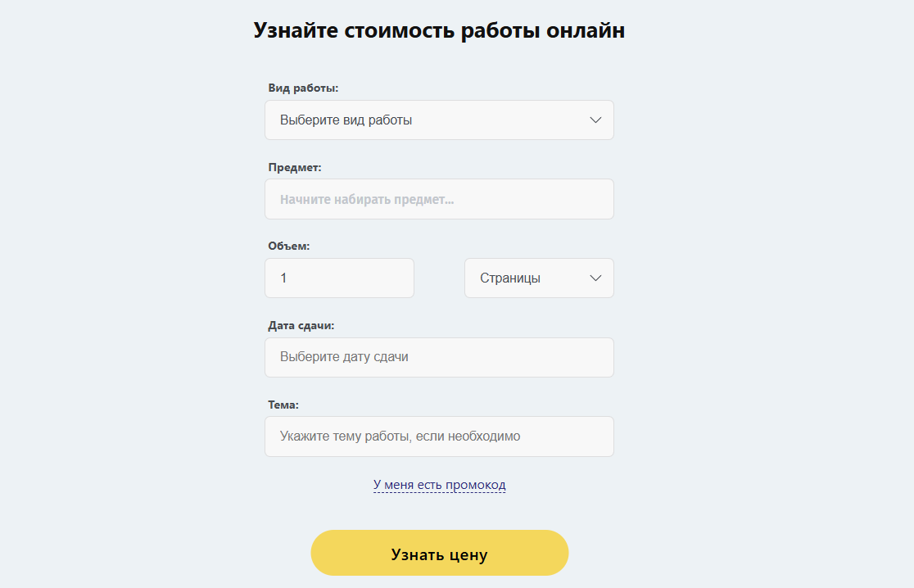Focus the Предмет autocomplete input field

pos(439,199)
